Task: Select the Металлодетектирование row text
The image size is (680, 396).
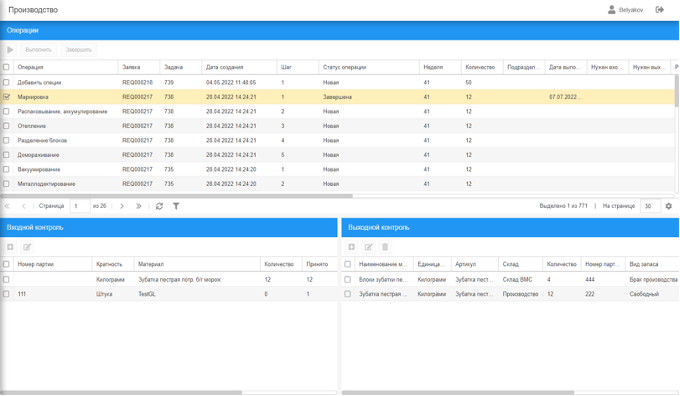Action: [46, 184]
